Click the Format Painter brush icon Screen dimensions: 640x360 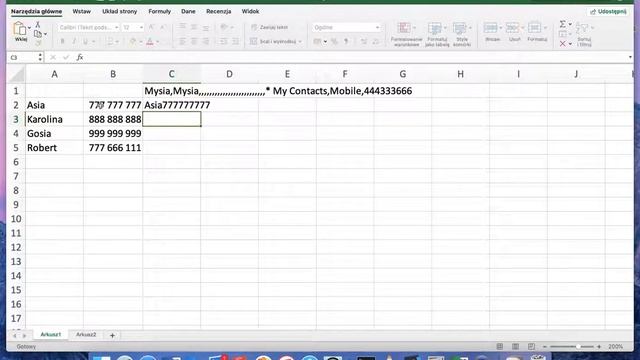[x=38, y=42]
